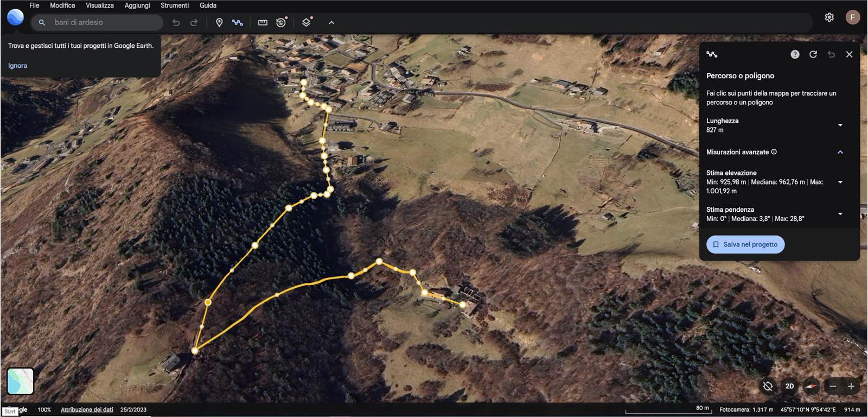Select the draw path or polygon tool

237,22
